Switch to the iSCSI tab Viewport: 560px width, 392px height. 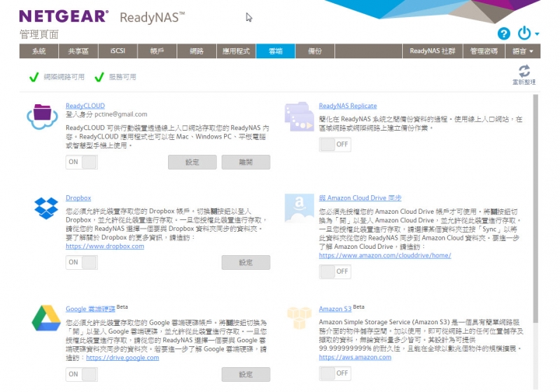tap(118, 51)
